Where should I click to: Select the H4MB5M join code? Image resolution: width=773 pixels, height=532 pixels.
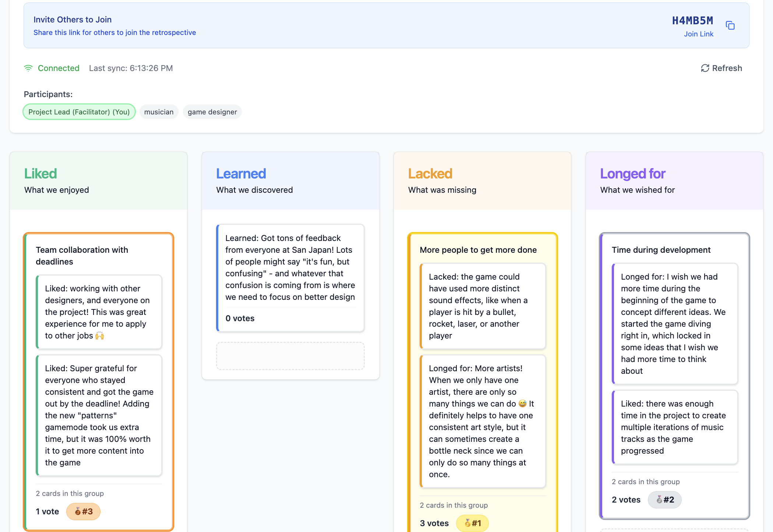692,21
